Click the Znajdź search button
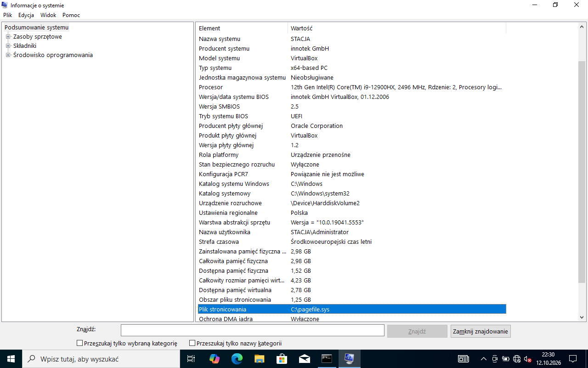 (x=417, y=331)
